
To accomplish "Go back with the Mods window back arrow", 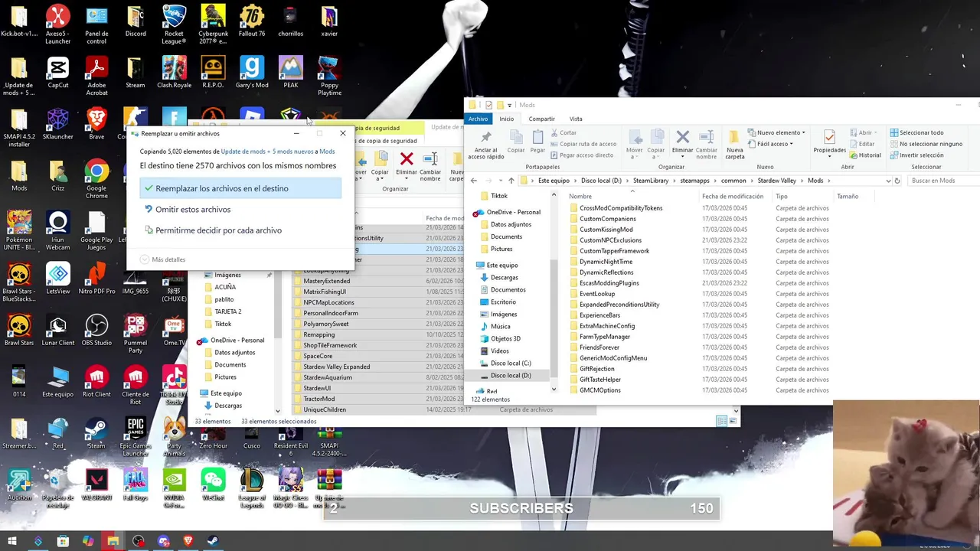I will coord(473,181).
